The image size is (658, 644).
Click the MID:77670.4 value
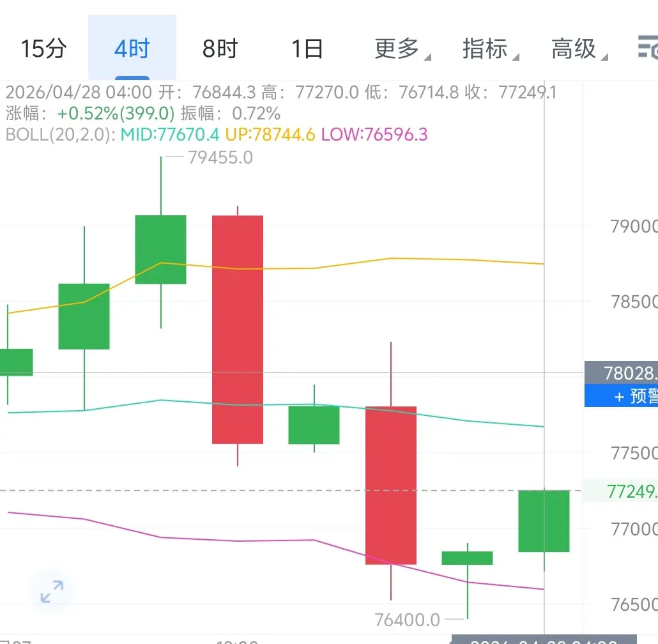click(x=169, y=135)
